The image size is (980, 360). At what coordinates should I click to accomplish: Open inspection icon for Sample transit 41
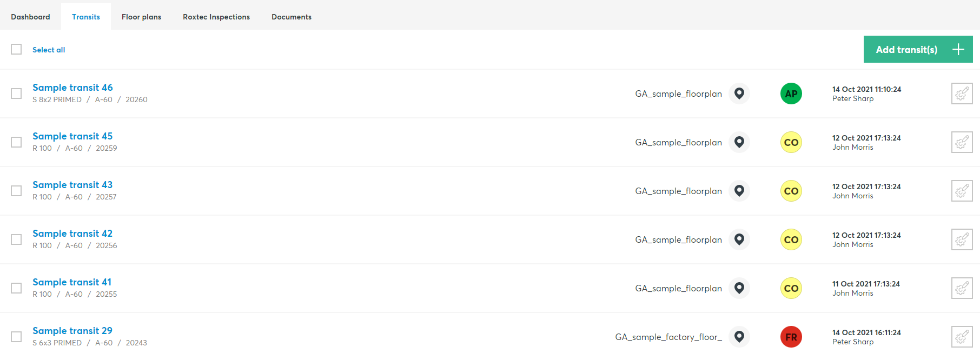point(962,288)
